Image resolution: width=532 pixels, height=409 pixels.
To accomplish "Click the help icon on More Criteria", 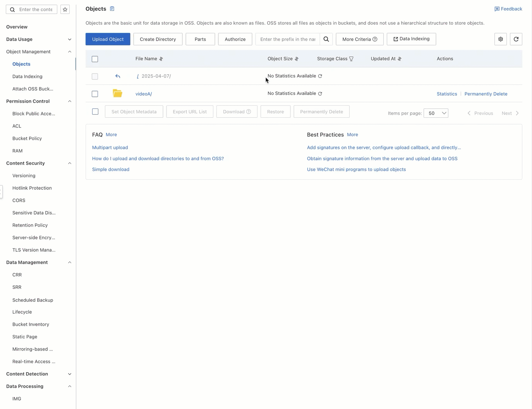I will pyautogui.click(x=375, y=39).
